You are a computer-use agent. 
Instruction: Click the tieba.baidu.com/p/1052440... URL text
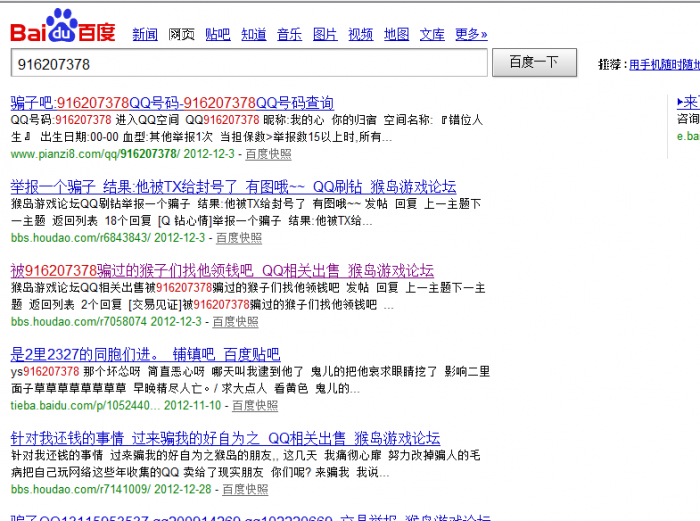coord(85,406)
